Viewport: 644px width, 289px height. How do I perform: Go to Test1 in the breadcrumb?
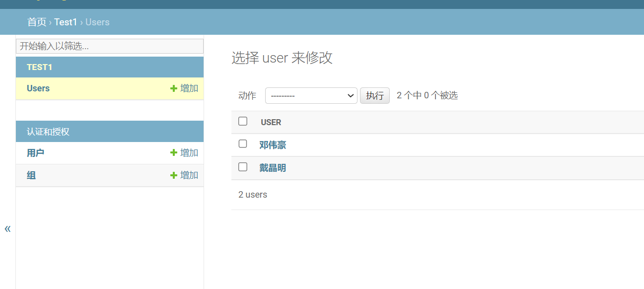pos(66,22)
